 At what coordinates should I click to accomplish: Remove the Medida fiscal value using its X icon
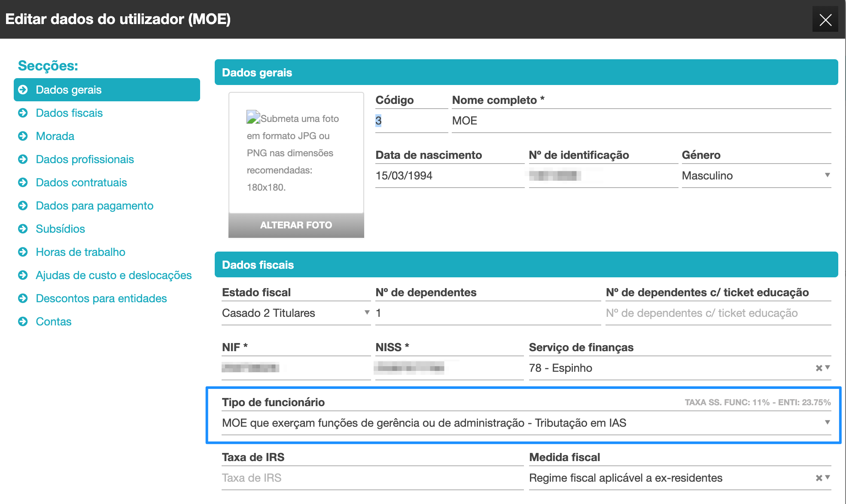click(819, 477)
